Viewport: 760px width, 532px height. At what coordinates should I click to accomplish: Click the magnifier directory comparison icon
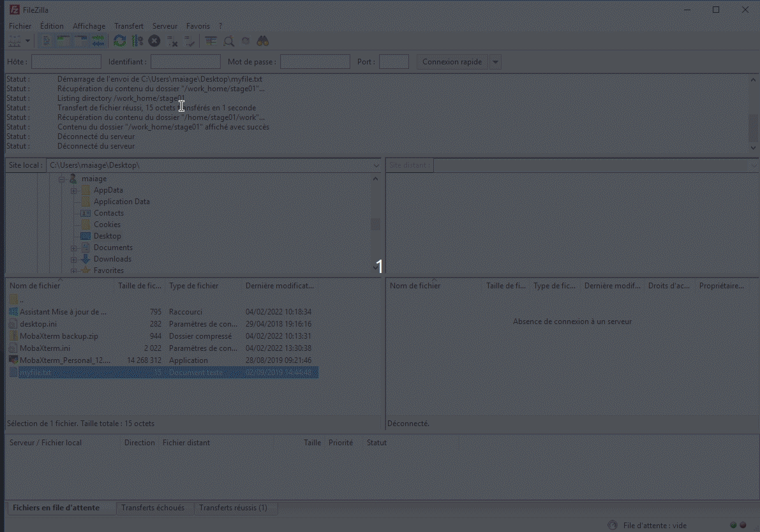click(x=228, y=41)
